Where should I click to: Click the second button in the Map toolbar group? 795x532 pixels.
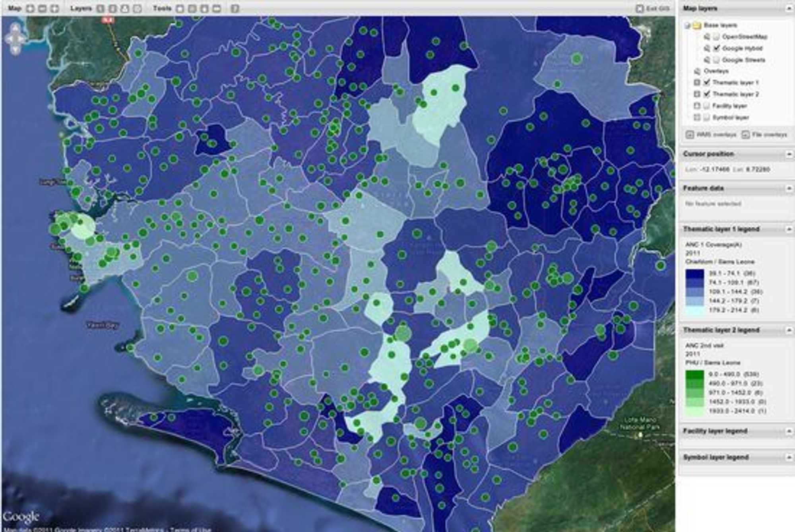(43, 8)
